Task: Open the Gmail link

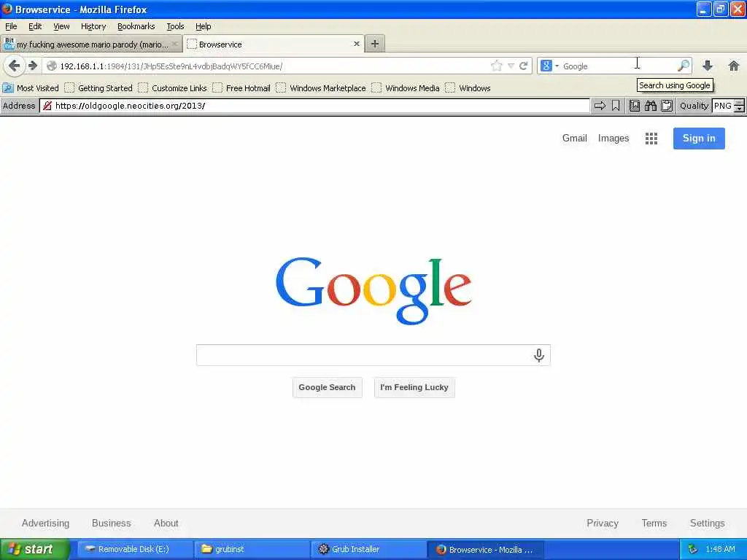Action: (x=575, y=138)
